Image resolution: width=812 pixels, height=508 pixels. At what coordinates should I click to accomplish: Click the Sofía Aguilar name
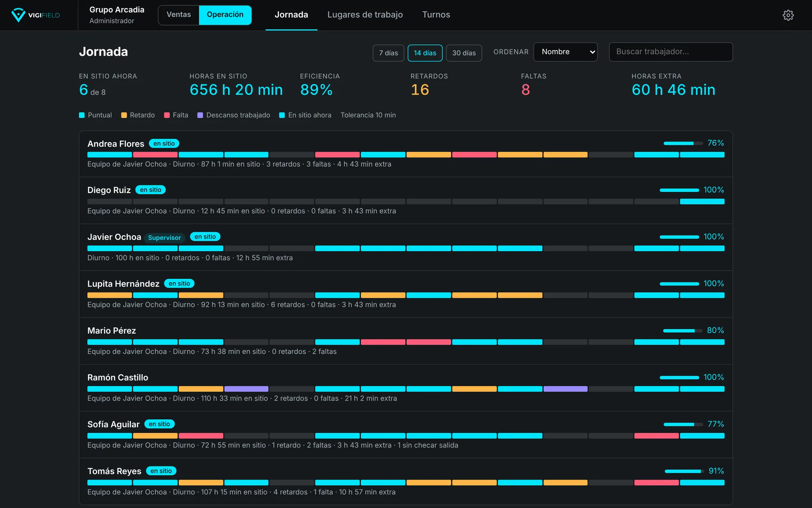[x=113, y=424]
